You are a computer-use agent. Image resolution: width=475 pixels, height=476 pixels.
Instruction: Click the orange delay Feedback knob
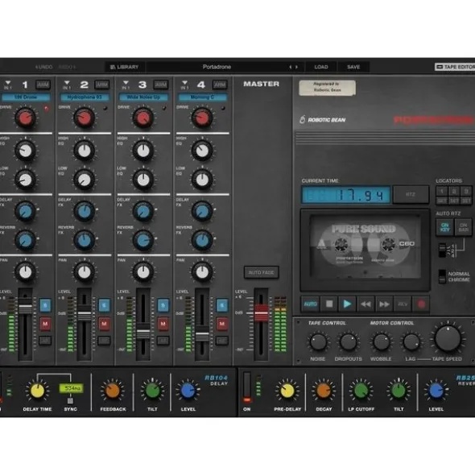click(112, 391)
